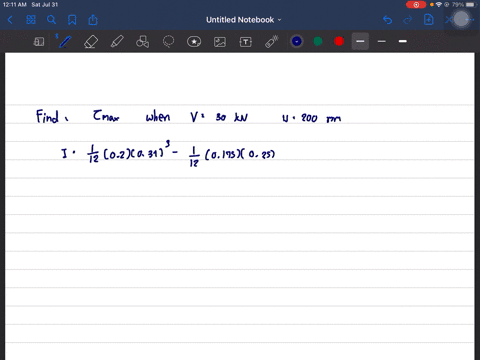Undo the last stroke

pos(387,20)
